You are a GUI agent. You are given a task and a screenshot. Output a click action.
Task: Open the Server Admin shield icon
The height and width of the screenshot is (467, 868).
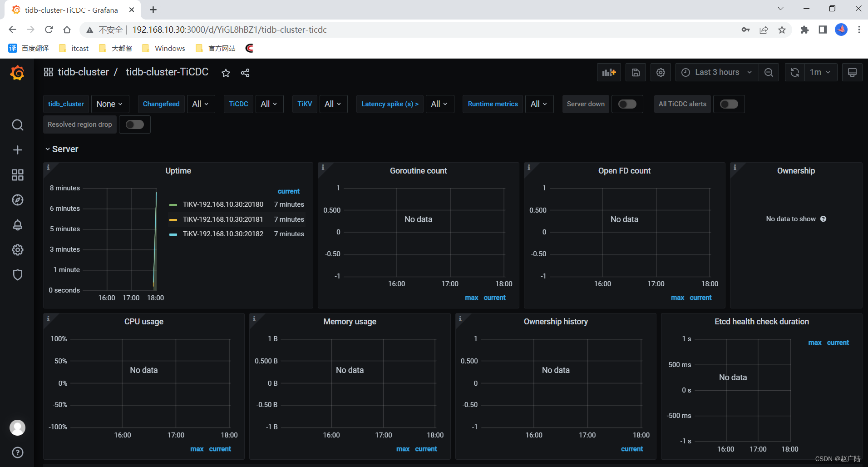(x=17, y=275)
